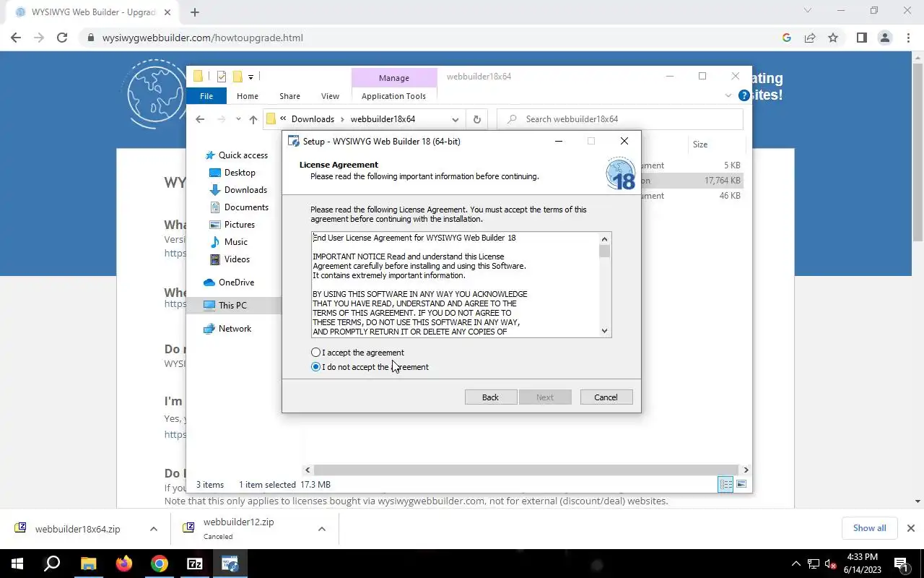This screenshot has width=924, height=578.
Task: Open Home tab in Explorer ribbon
Action: [x=248, y=96]
